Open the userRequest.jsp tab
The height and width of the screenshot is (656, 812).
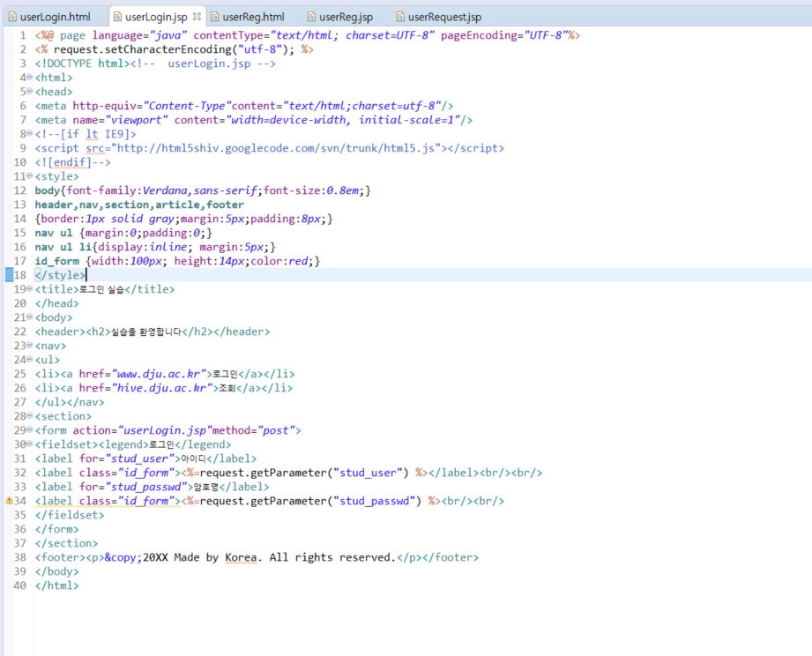[439, 17]
